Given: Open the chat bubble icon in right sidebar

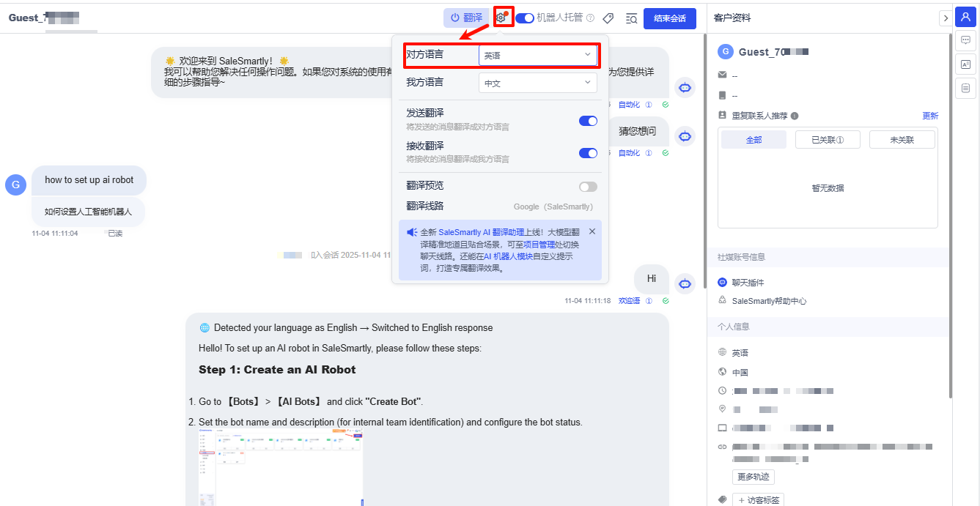Looking at the screenshot, I should [x=965, y=41].
